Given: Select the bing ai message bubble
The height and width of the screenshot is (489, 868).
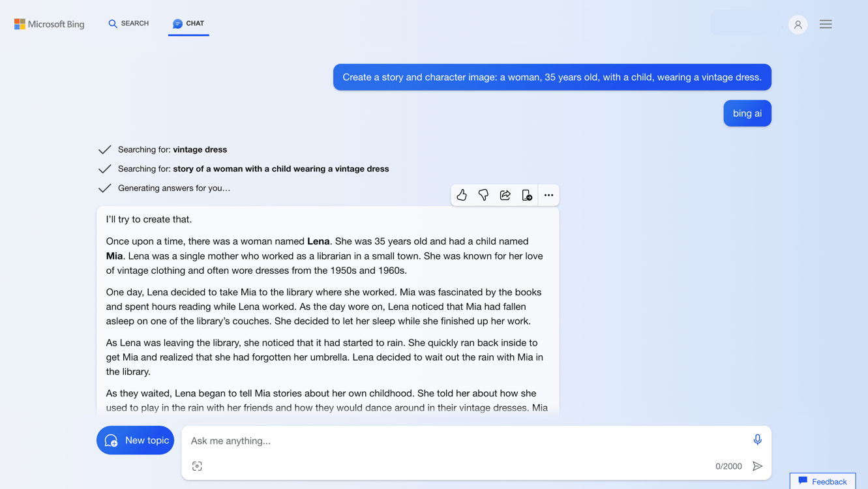Looking at the screenshot, I should (x=747, y=113).
